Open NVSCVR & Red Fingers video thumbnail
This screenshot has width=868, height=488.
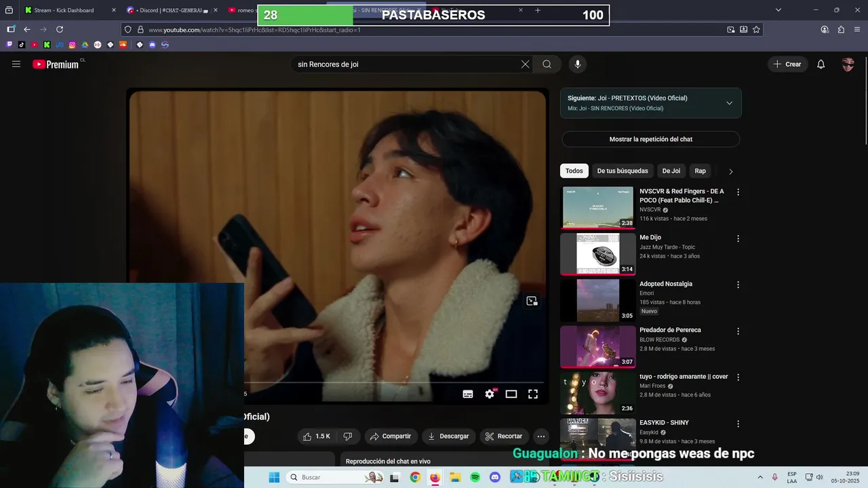click(598, 207)
